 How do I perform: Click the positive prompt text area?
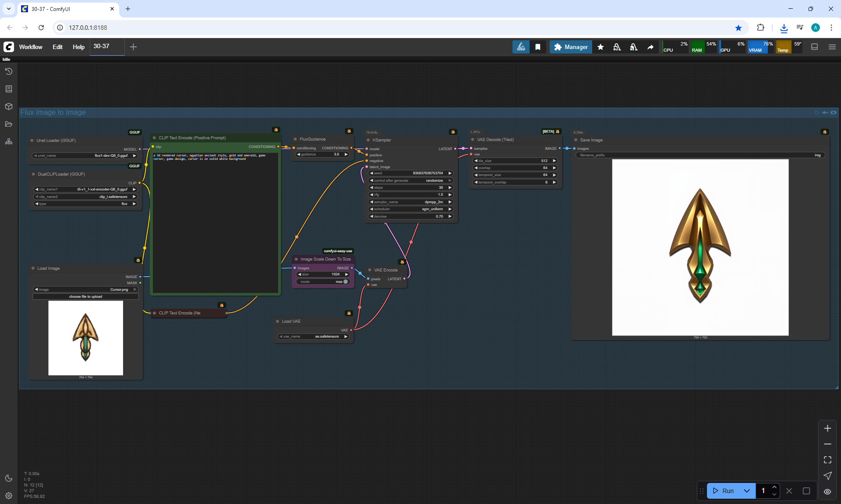point(215,219)
